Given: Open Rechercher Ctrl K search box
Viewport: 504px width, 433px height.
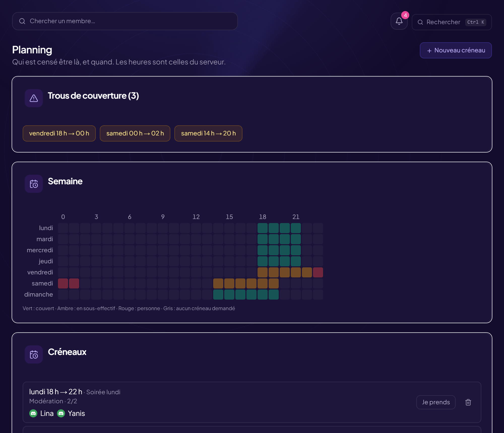Looking at the screenshot, I should point(452,22).
